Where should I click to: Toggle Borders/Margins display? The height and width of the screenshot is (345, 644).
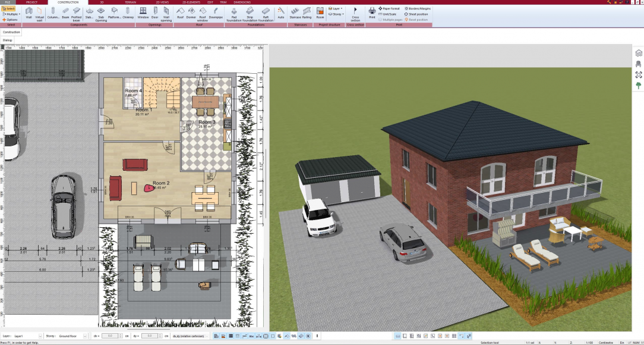[417, 8]
